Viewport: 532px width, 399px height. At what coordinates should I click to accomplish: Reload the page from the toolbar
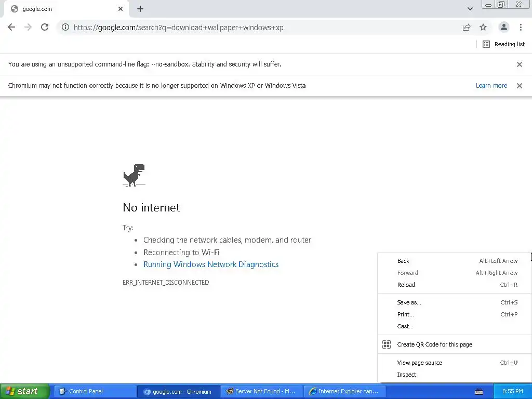coord(45,27)
